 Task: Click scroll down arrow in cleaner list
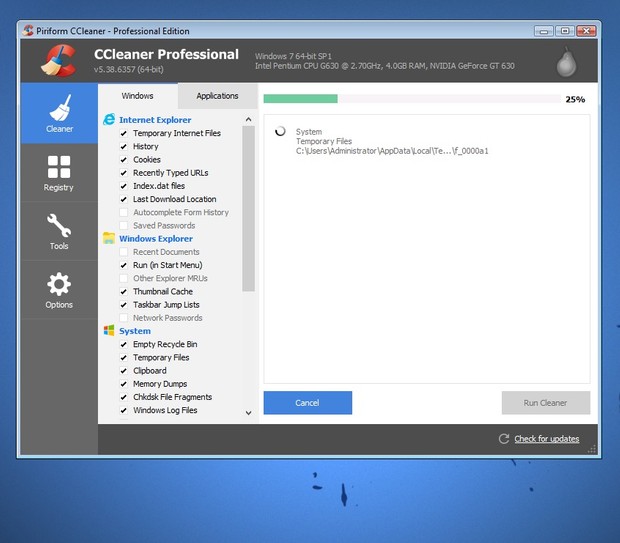248,413
